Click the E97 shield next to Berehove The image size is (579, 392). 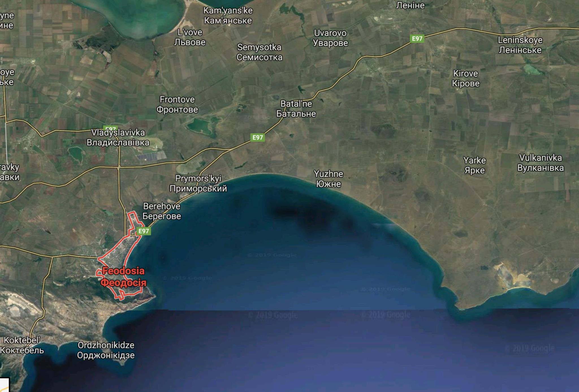tap(144, 231)
